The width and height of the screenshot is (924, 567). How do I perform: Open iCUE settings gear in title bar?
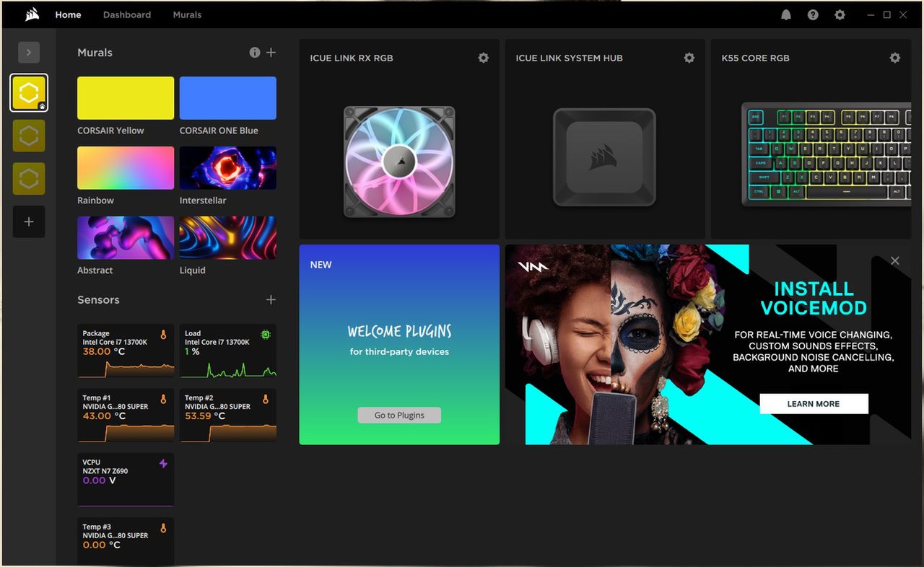[840, 14]
